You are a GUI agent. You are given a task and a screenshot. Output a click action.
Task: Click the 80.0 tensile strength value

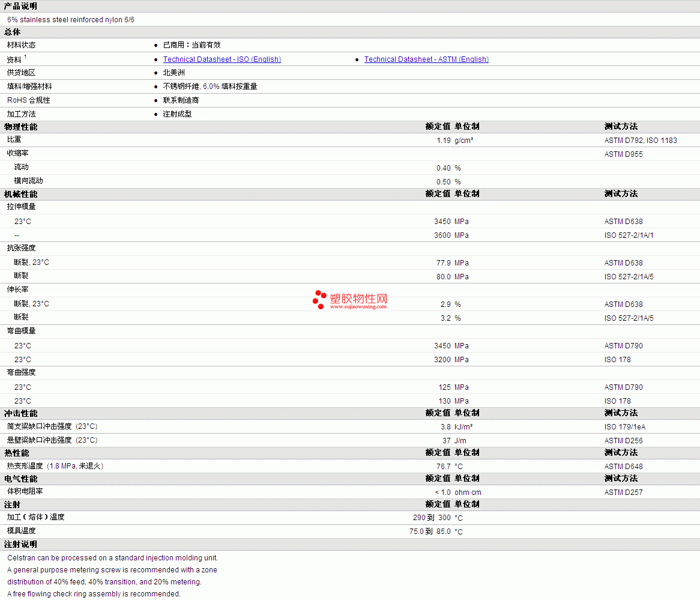tap(443, 277)
